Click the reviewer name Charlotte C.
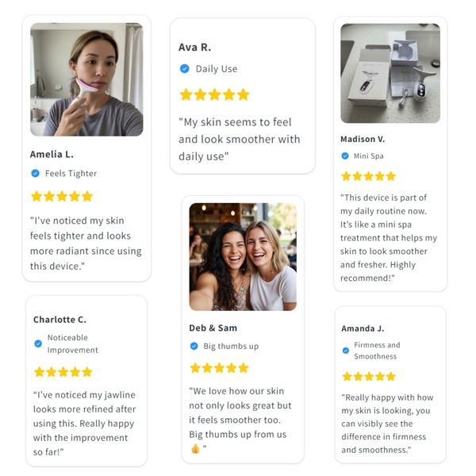476x476 pixels. 59,320
